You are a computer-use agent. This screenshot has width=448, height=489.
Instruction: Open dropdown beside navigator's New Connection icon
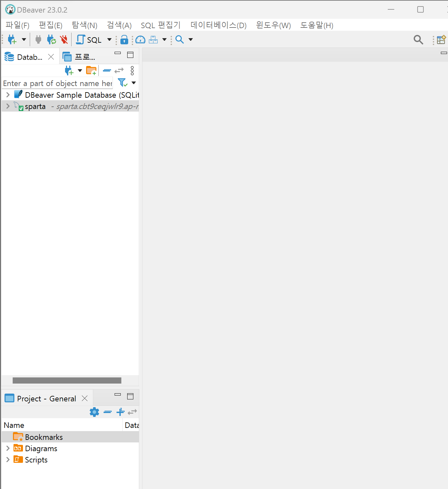point(80,71)
